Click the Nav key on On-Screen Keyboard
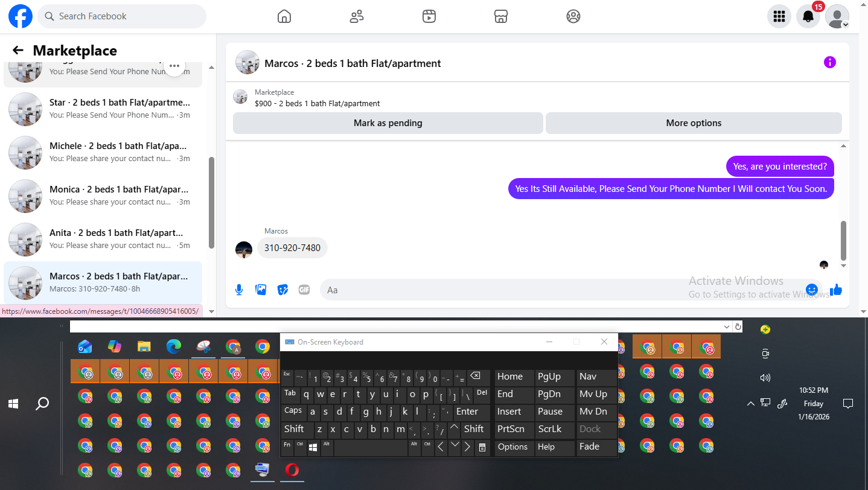The height and width of the screenshot is (490, 868). tap(597, 377)
